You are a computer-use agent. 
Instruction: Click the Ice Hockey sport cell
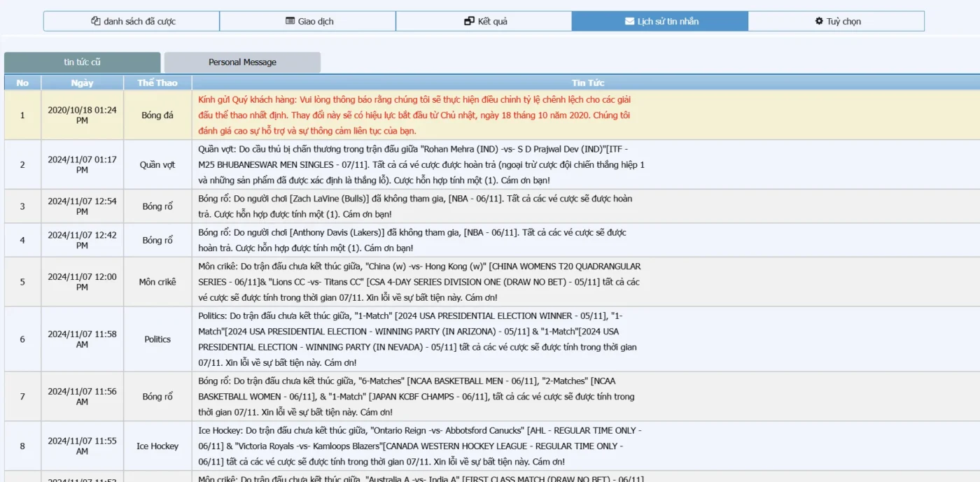point(157,446)
